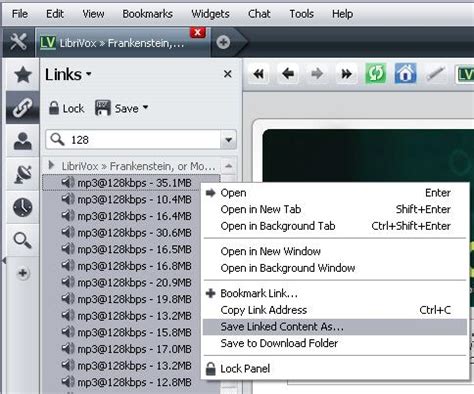Choose Copy Link Address

pyautogui.click(x=335, y=310)
